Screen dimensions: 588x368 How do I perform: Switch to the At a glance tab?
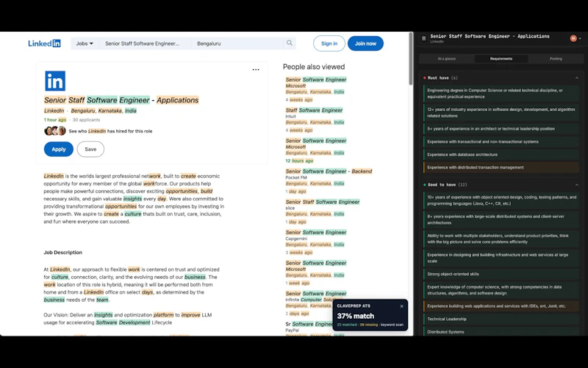point(447,59)
